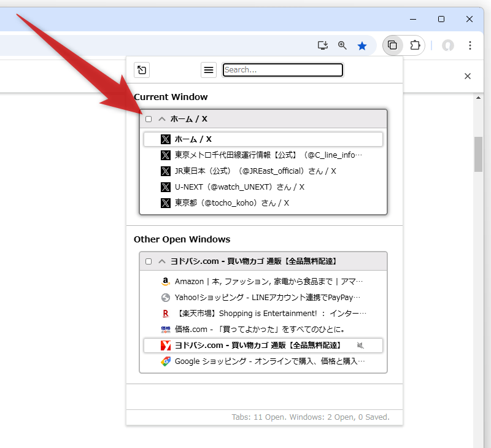Click the Google Shopping favicon
Viewport: 491px width, 448px height.
(x=166, y=361)
